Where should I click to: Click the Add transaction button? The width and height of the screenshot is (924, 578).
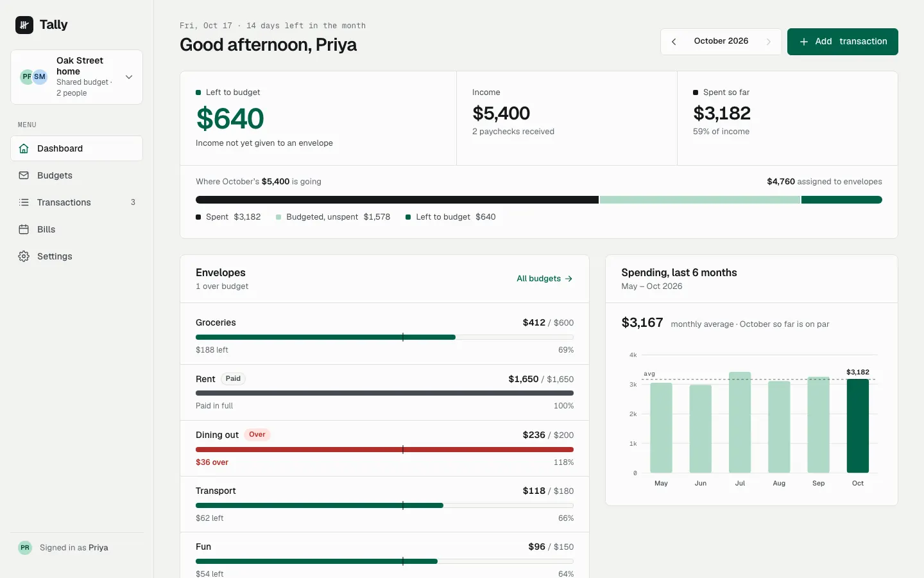(x=843, y=42)
